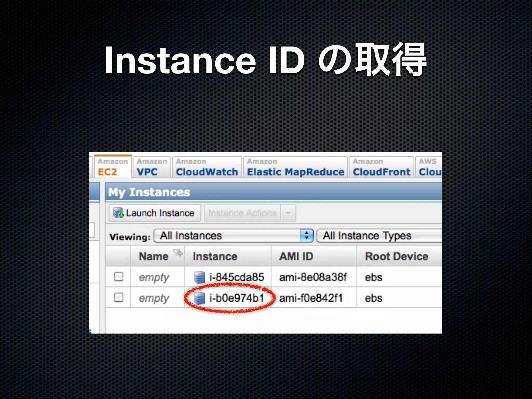Click the empty name in i-845cda85 row
Viewport: 532px width, 399px height.
[x=154, y=278]
